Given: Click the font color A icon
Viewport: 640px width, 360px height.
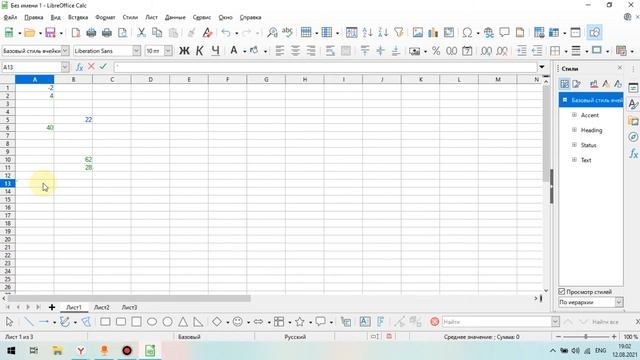Looking at the screenshot, I should (233, 51).
